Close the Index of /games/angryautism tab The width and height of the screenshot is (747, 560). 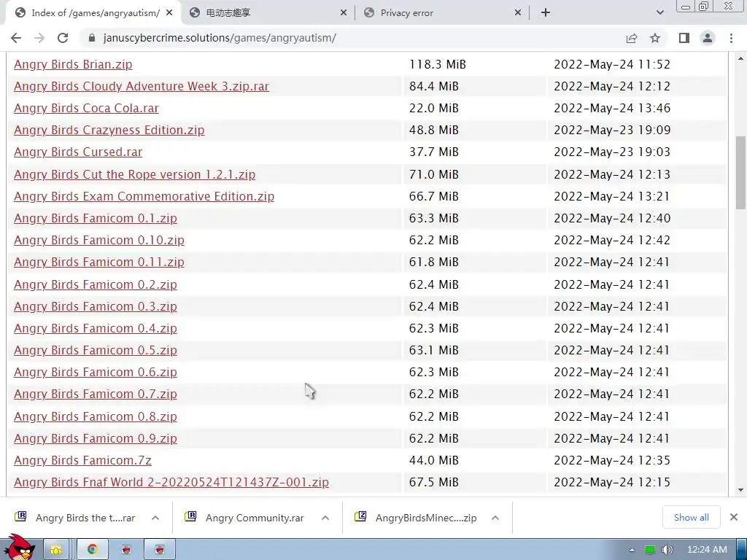(169, 13)
